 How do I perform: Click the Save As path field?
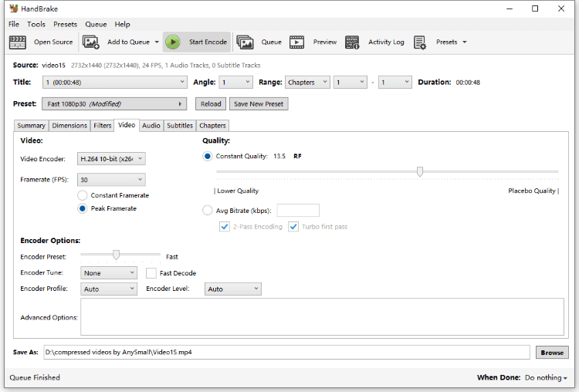pyautogui.click(x=286, y=352)
